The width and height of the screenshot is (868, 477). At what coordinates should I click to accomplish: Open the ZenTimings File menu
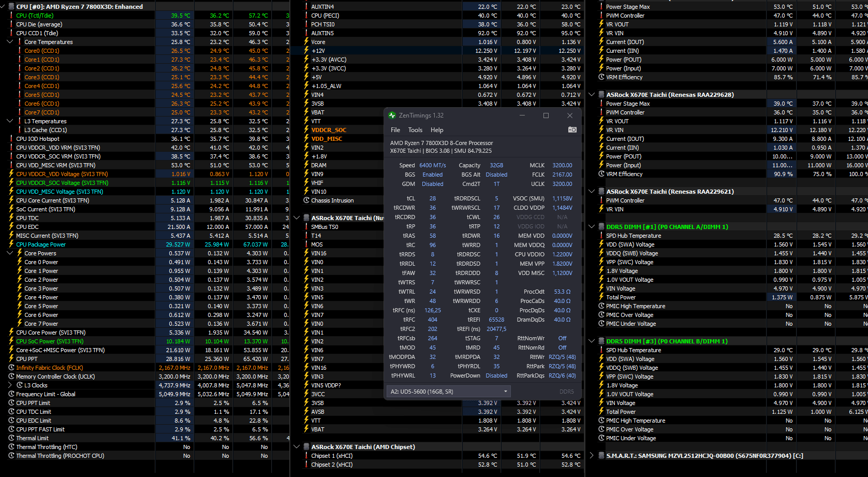tap(395, 130)
